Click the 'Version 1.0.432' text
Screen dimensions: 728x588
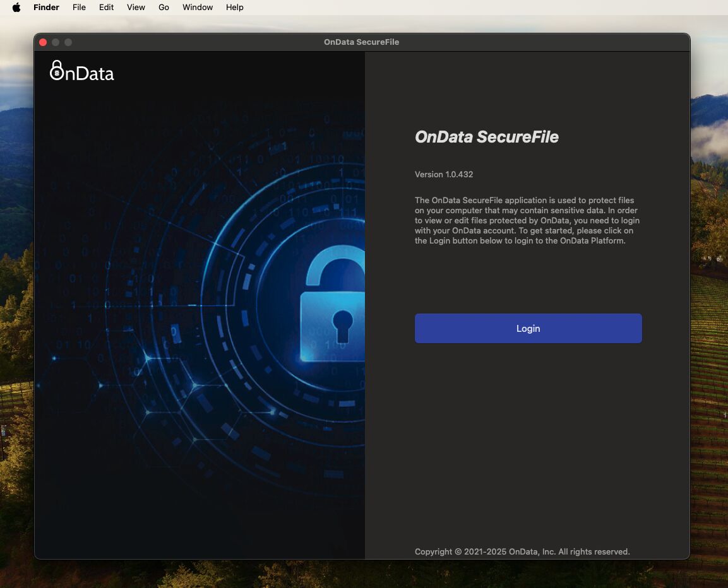point(443,175)
